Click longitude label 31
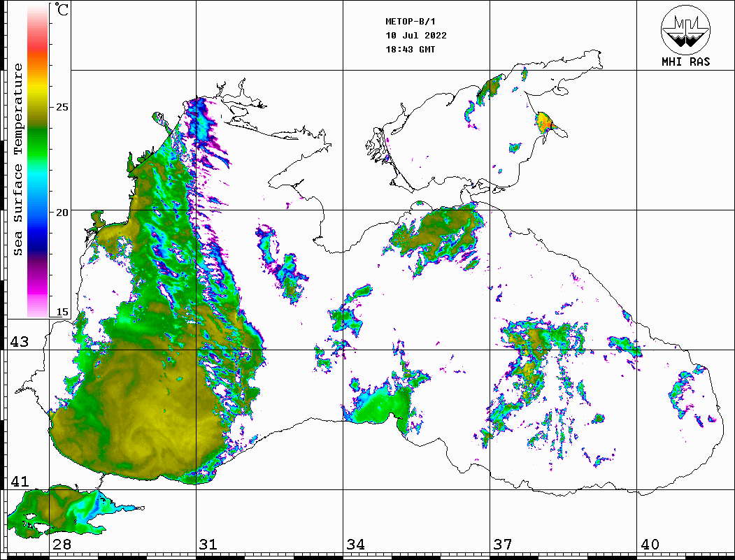 [x=208, y=545]
